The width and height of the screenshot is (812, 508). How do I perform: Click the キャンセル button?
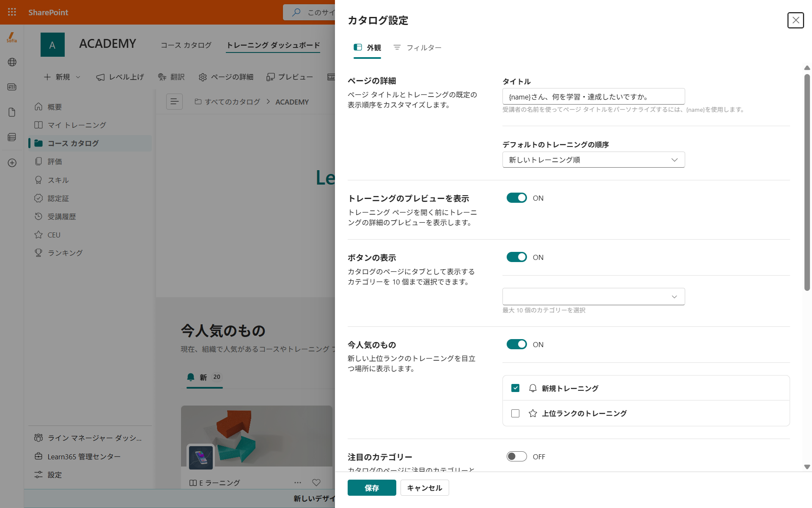pyautogui.click(x=425, y=488)
